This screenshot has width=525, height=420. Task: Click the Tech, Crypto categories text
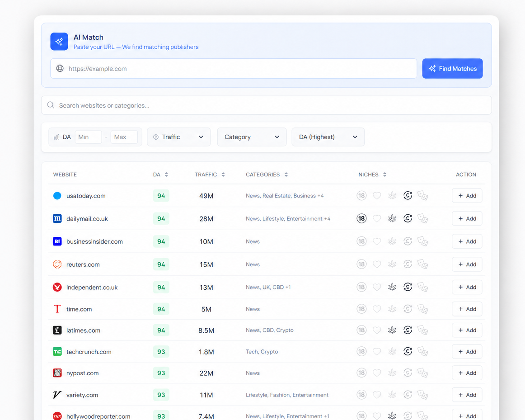click(x=262, y=352)
